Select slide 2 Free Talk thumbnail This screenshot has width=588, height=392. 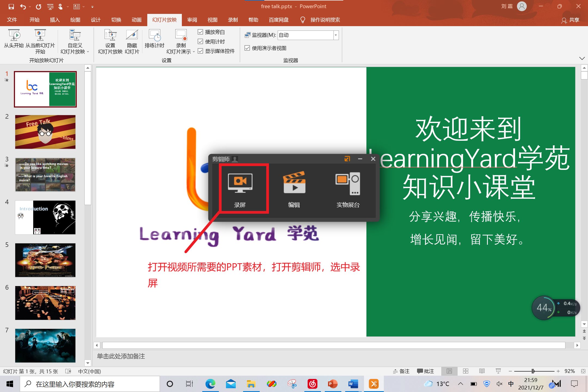pyautogui.click(x=45, y=132)
